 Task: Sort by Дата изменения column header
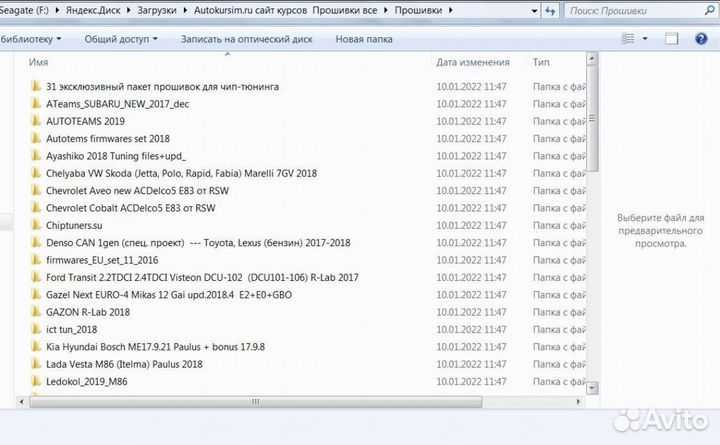point(473,62)
